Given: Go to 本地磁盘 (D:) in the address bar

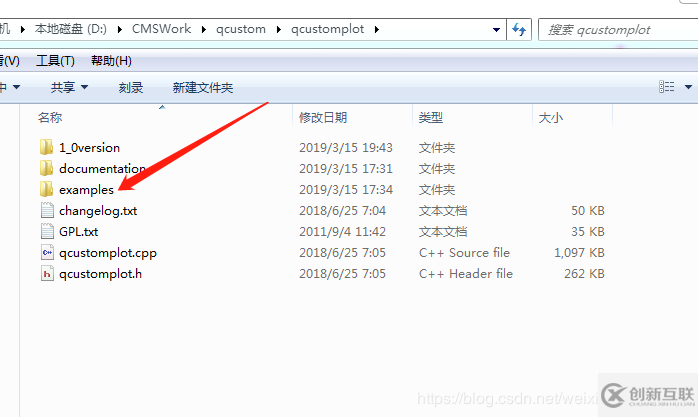Looking at the screenshot, I should [x=71, y=29].
